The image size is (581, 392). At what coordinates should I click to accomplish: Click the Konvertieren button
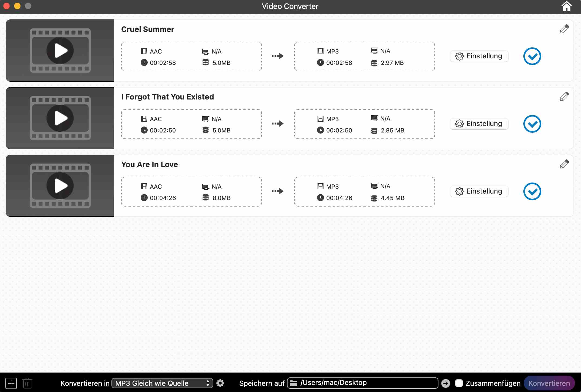click(549, 383)
